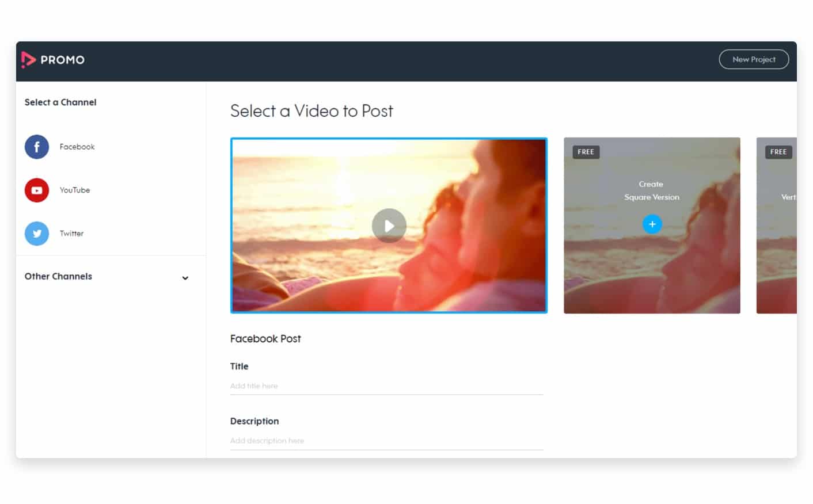This screenshot has width=813, height=504.
Task: Click the Select a Channel heading
Action: click(60, 102)
